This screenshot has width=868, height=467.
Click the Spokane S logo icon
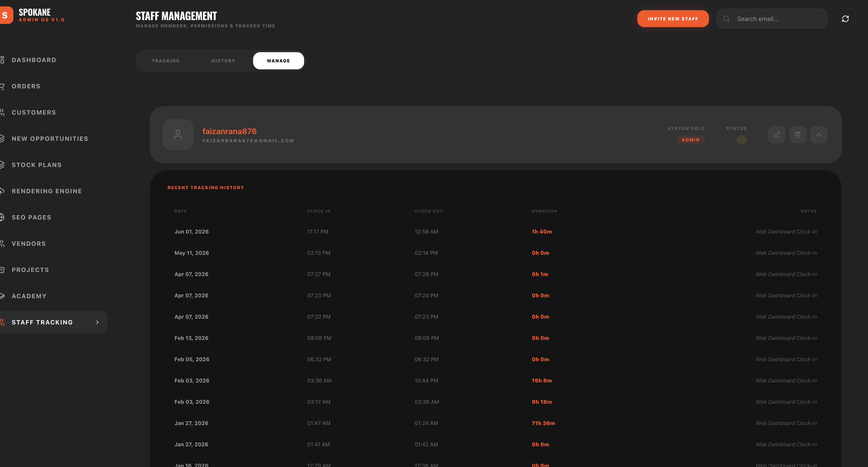click(x=6, y=15)
